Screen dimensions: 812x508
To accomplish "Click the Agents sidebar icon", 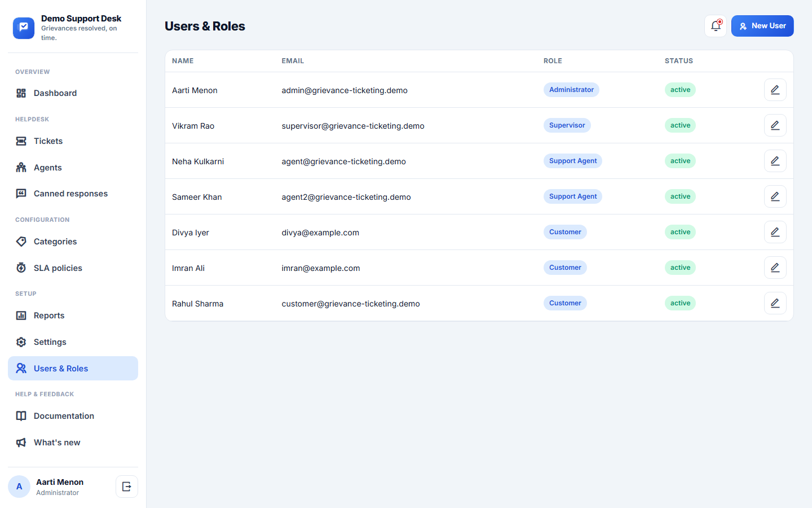I will click(21, 168).
